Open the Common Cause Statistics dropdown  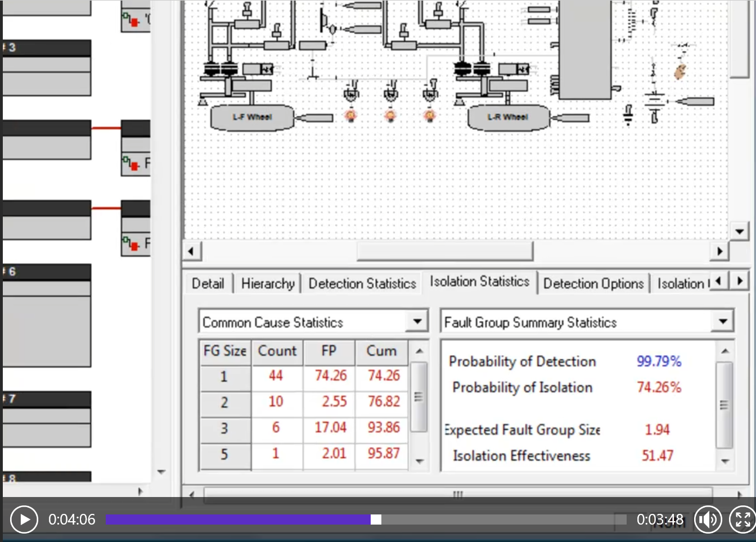pos(417,322)
